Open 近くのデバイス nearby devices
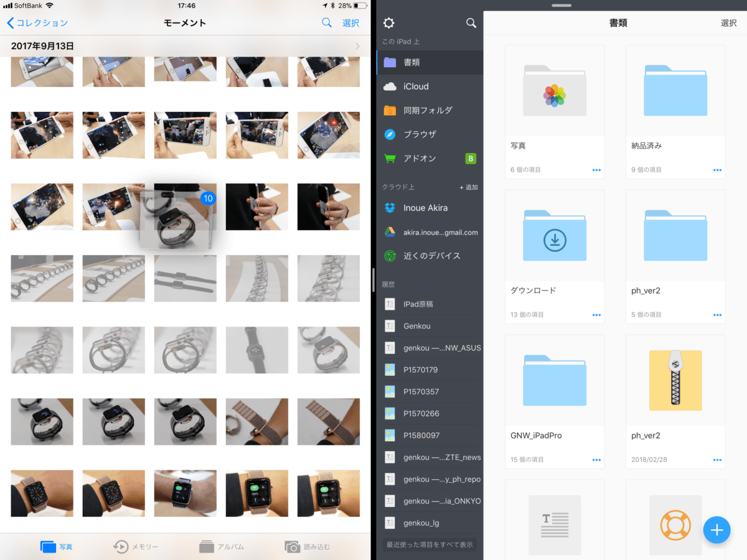The height and width of the screenshot is (560, 747). 430,256
